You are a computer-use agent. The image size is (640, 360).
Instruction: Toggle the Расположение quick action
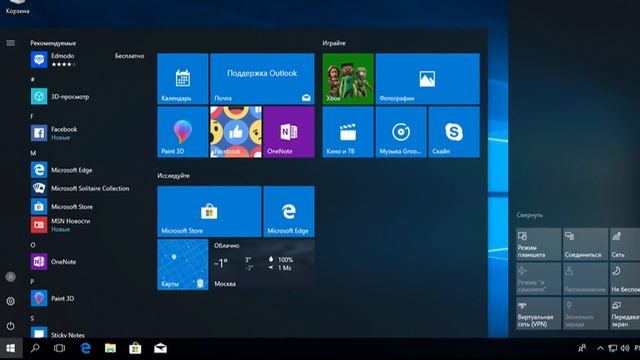585,279
